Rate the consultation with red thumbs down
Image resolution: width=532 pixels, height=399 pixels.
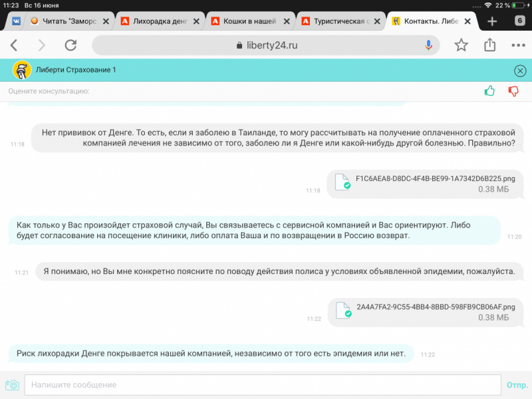[x=513, y=91]
